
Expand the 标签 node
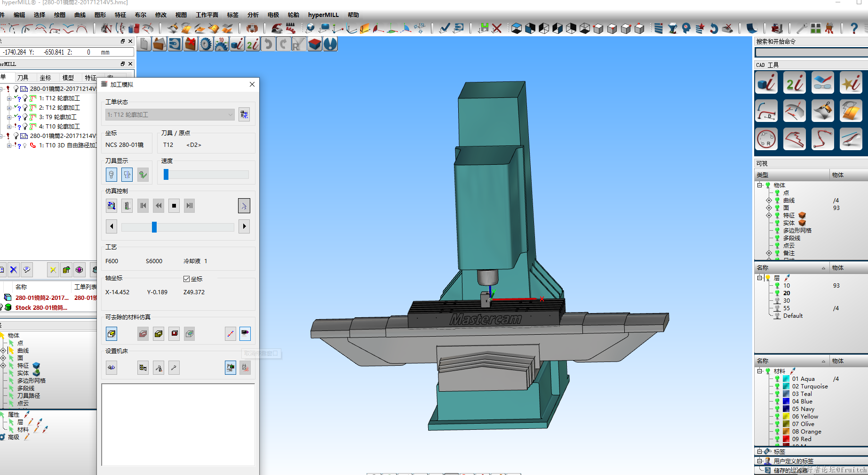click(x=759, y=452)
